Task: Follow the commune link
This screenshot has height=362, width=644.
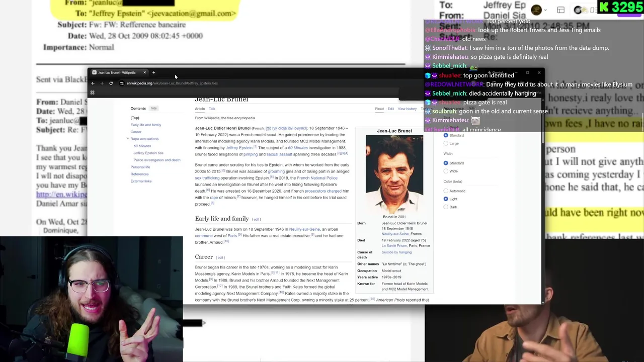Action: tap(204, 236)
